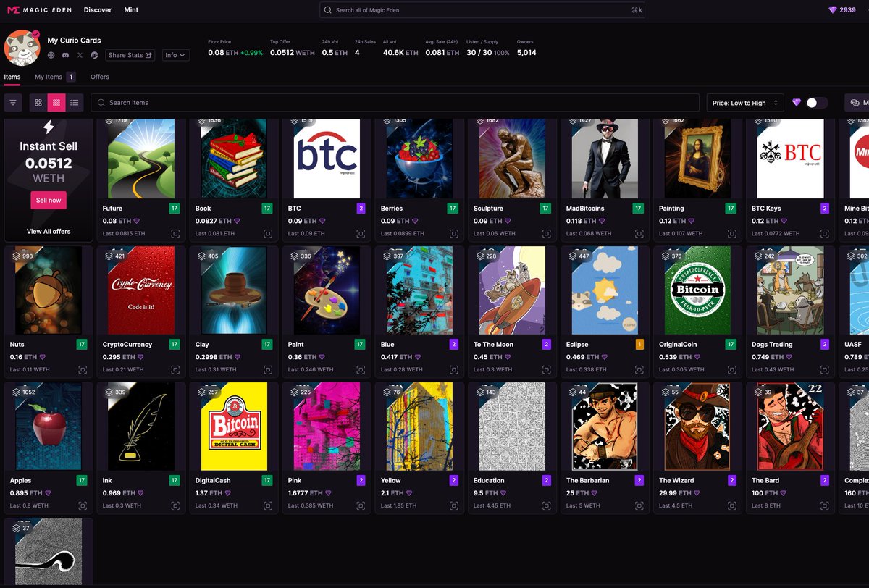Click the Search items field
This screenshot has width=869, height=588.
click(395, 103)
